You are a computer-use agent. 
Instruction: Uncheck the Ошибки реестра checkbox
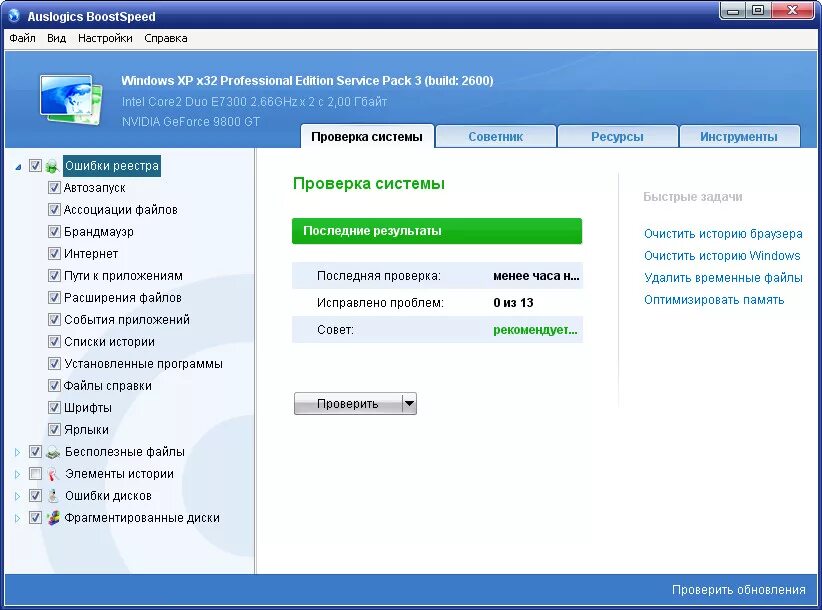pyautogui.click(x=35, y=166)
